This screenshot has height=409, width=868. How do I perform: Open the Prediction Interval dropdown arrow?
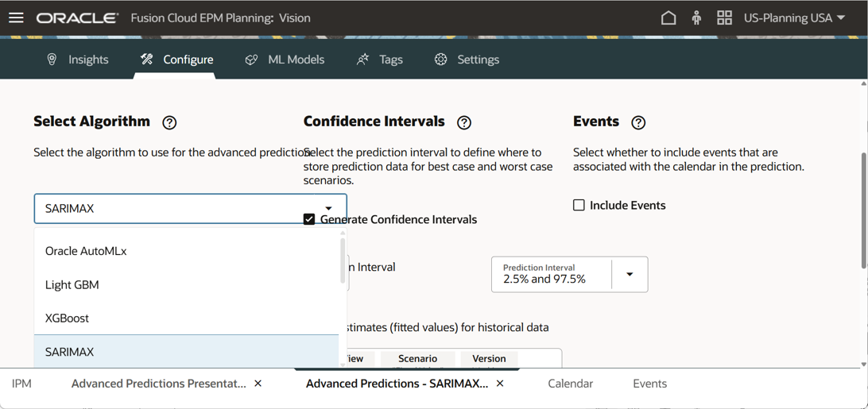[x=630, y=275]
